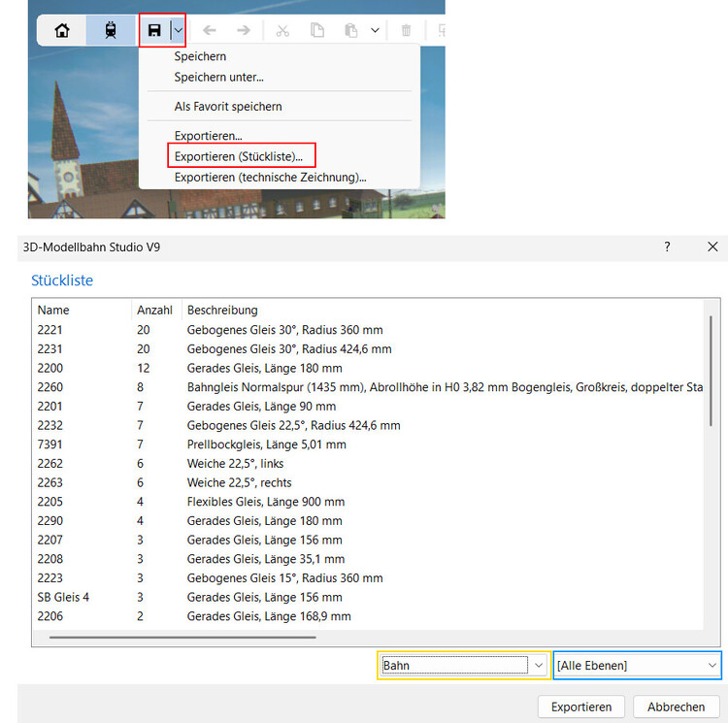The height and width of the screenshot is (723, 728).
Task: Click the copy documents icon
Action: (317, 30)
